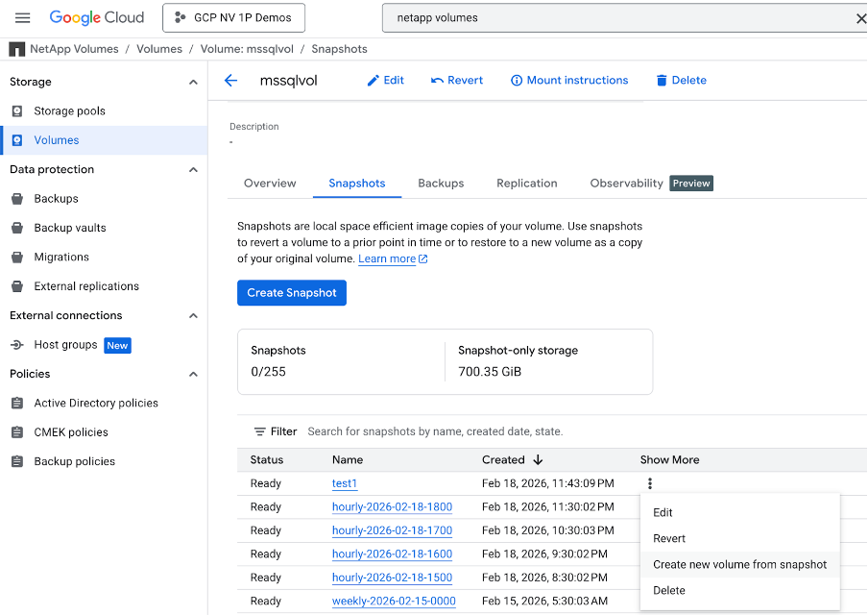This screenshot has height=615, width=868.
Task: Open snapshot hourly-2026-02-18-1700
Action: (392, 530)
